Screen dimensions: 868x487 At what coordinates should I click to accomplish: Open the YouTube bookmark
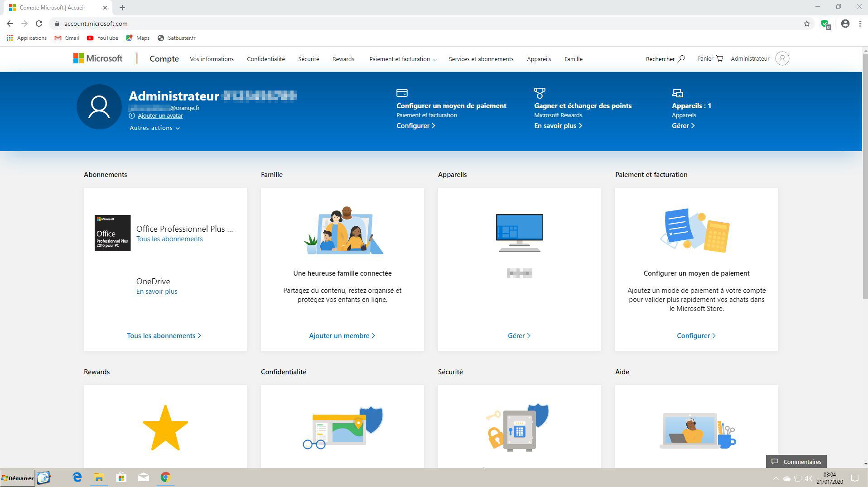[x=102, y=38]
